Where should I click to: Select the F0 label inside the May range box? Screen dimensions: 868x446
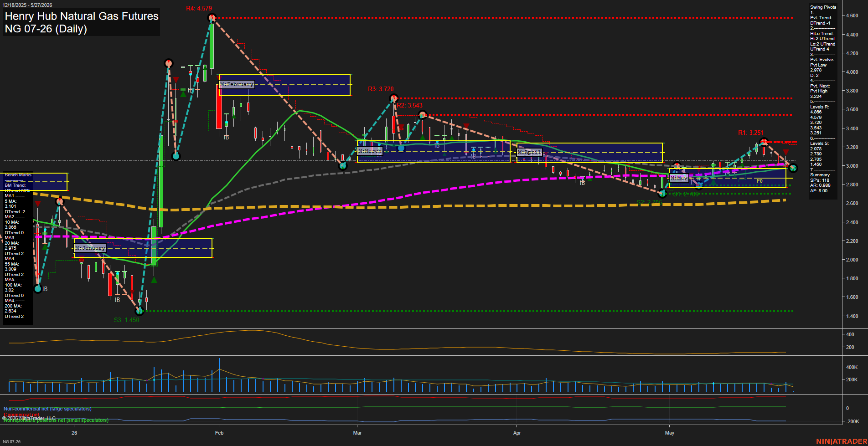(759, 181)
